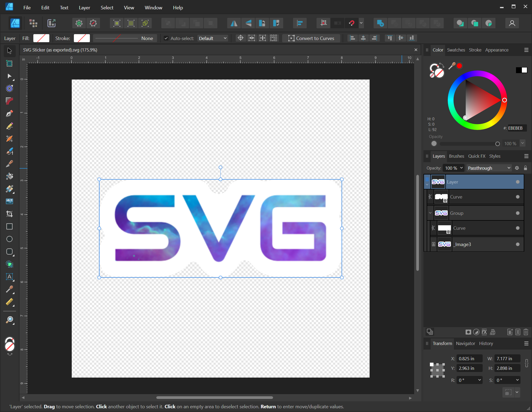Open the Layer menu
This screenshot has height=412, width=532.
click(x=84, y=7)
